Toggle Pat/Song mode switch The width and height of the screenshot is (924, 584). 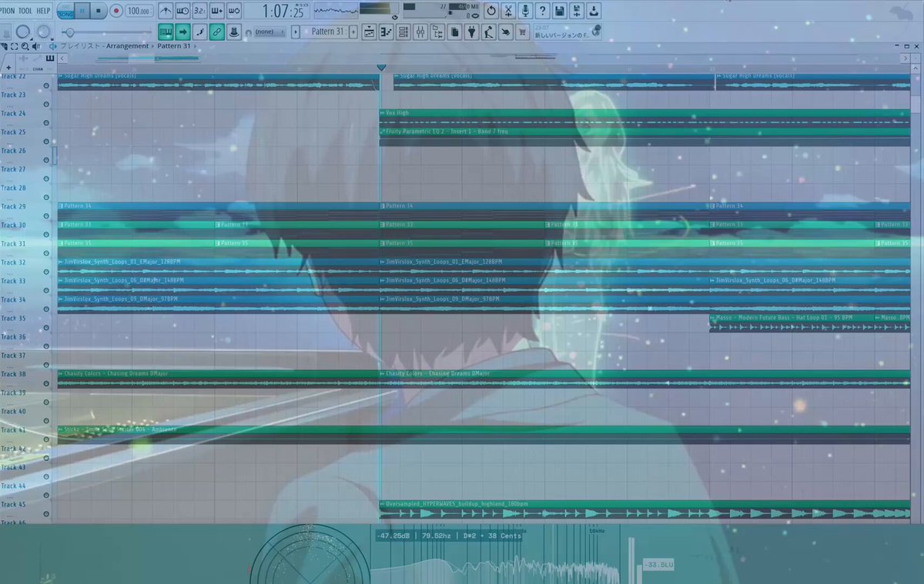(64, 11)
